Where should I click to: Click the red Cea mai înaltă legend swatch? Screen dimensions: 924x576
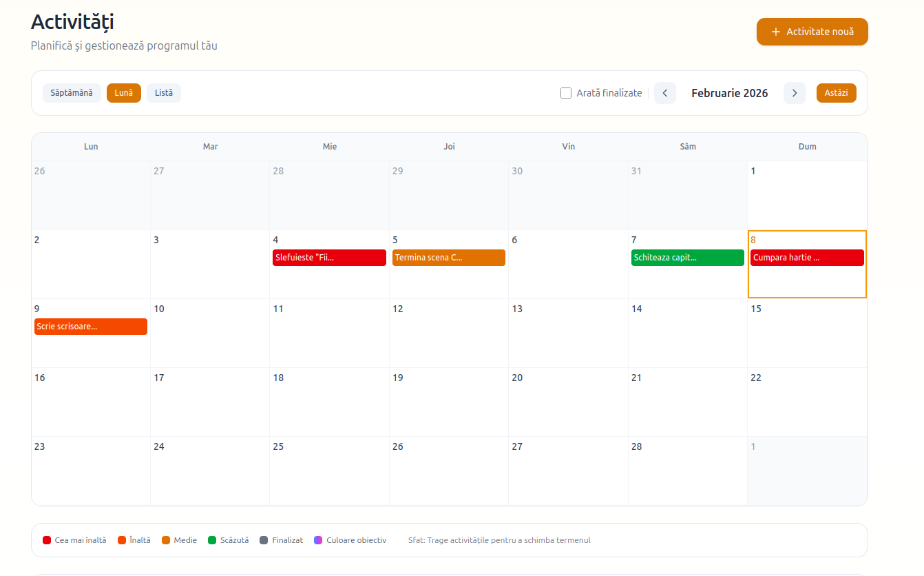click(x=47, y=540)
